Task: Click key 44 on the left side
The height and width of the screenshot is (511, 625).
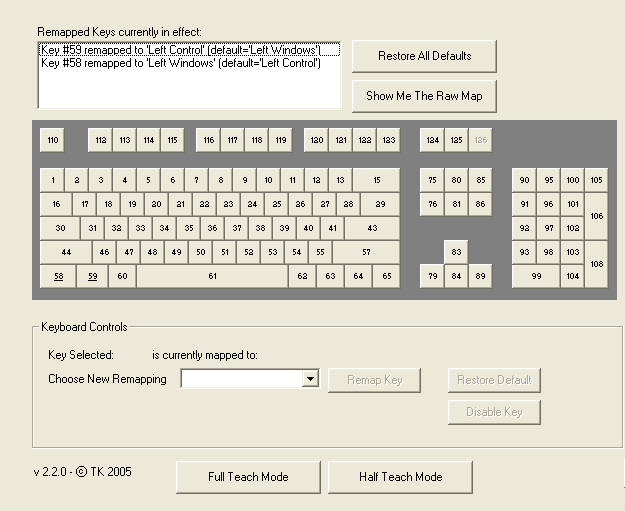Action: tap(65, 252)
